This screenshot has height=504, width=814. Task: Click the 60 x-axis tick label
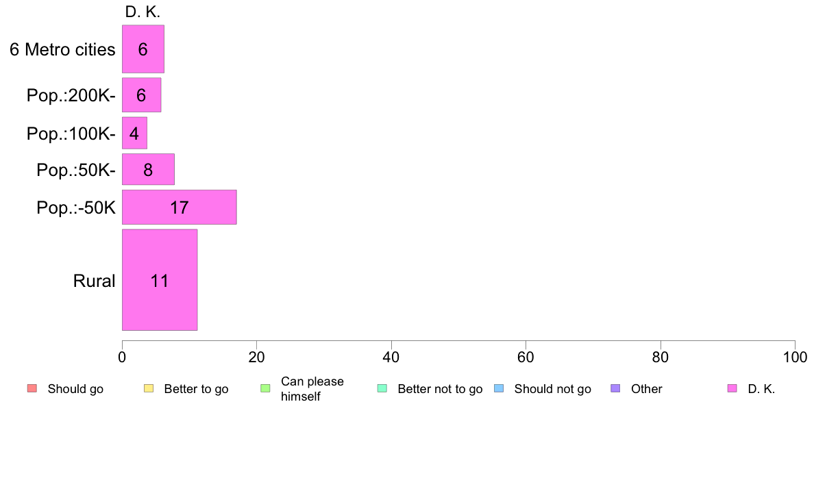(x=526, y=357)
